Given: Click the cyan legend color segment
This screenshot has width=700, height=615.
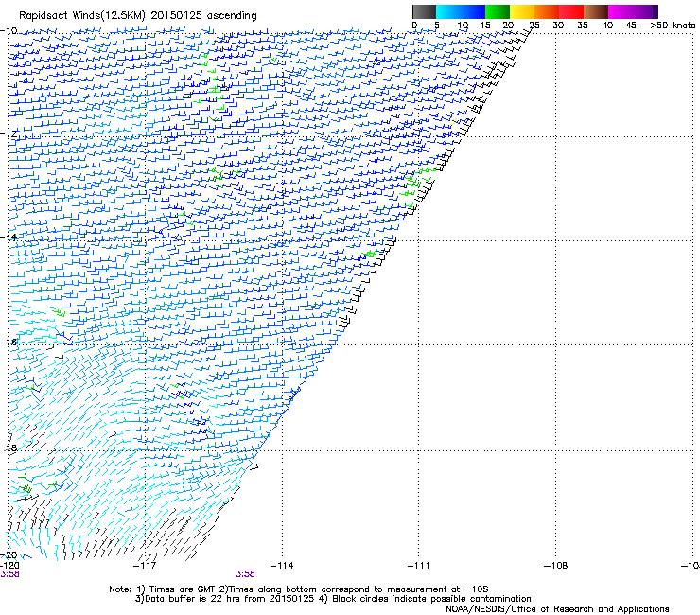Looking at the screenshot, I should tap(448, 11).
